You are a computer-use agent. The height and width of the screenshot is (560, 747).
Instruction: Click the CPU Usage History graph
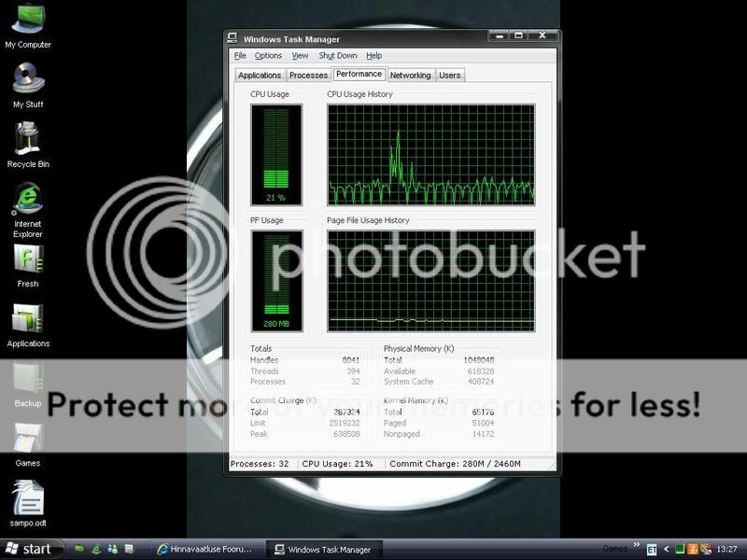pos(431,155)
